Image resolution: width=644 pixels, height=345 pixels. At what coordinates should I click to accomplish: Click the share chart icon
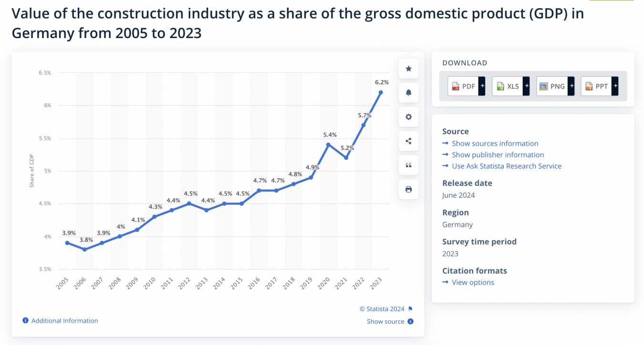pyautogui.click(x=408, y=141)
